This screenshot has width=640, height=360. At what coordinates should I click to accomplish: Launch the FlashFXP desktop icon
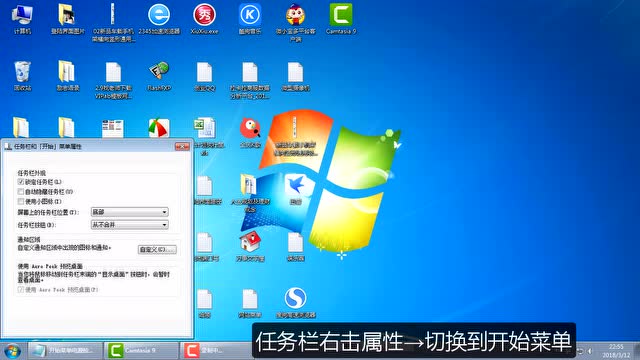(159, 76)
